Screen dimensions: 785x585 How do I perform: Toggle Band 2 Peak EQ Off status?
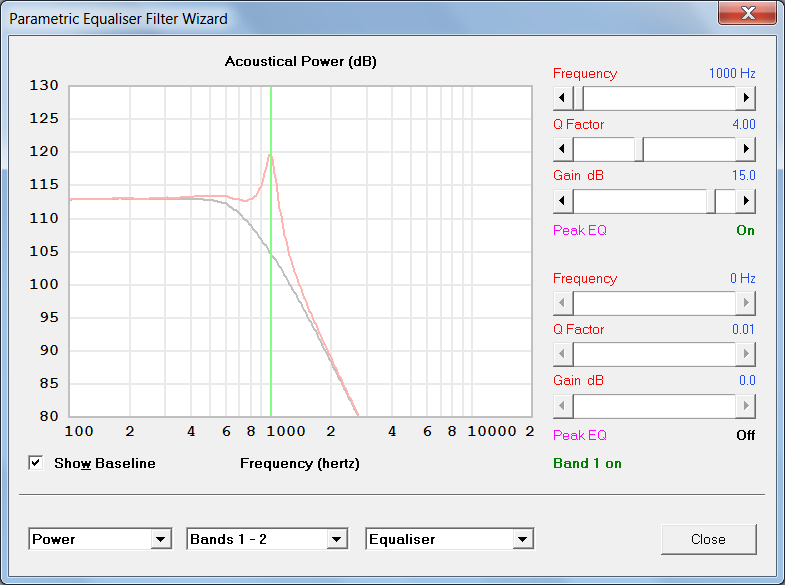(x=745, y=435)
